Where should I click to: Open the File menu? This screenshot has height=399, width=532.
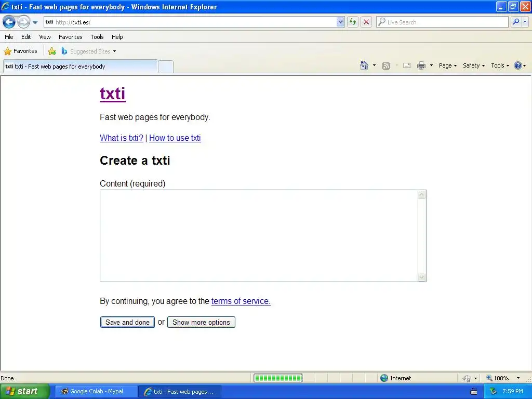click(x=9, y=37)
